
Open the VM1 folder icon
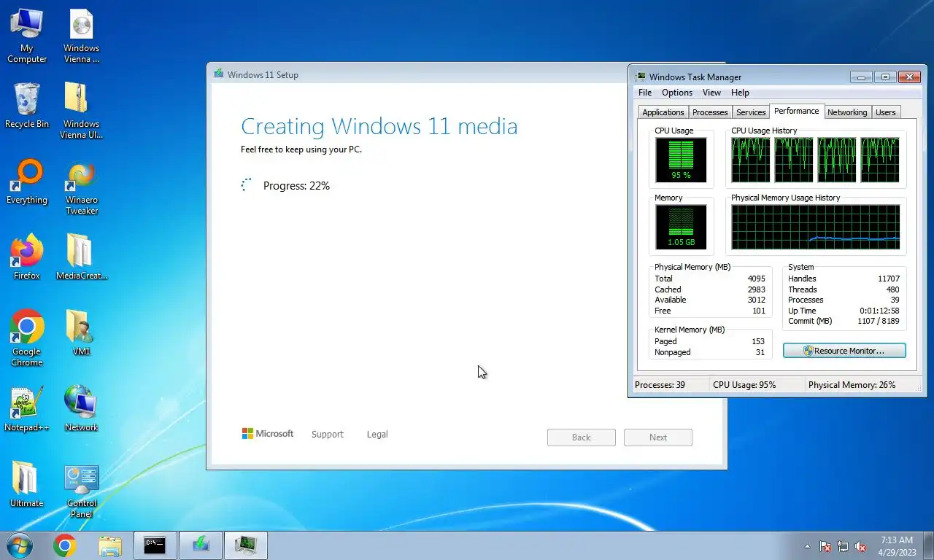82,333
